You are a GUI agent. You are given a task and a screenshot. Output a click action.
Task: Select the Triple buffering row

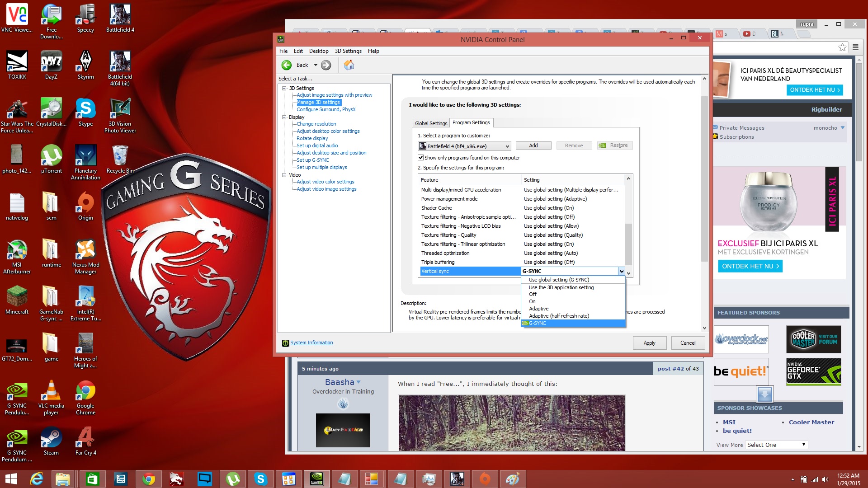point(522,262)
